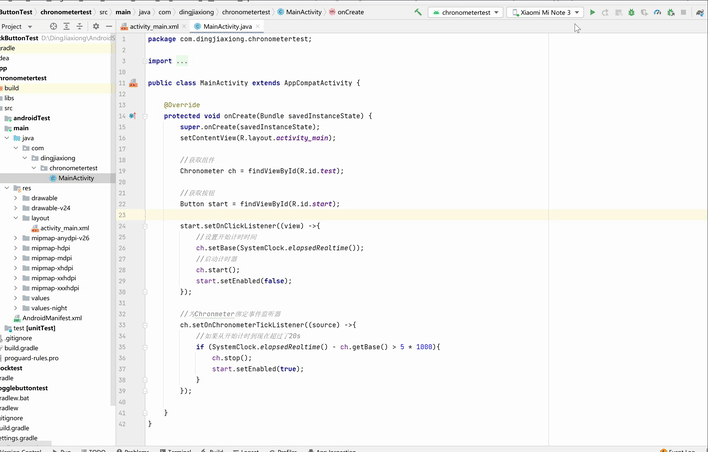Click line number 35 in the gutter
708x452 pixels.
coord(122,347)
